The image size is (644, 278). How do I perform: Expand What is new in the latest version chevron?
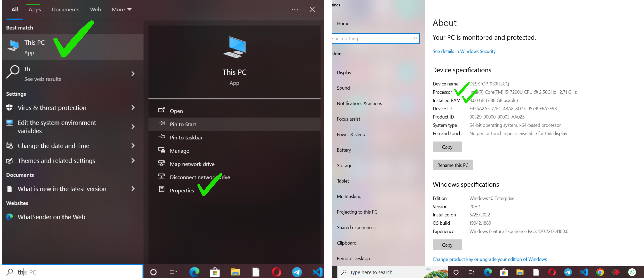133,189
